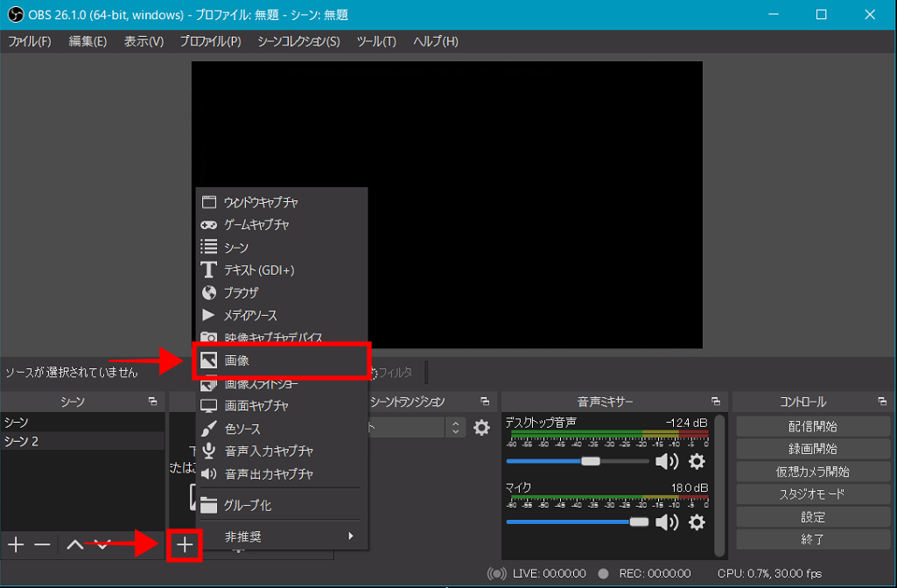Select グループ化 menu entry
Viewport: 897px width, 588px height.
tap(282, 505)
